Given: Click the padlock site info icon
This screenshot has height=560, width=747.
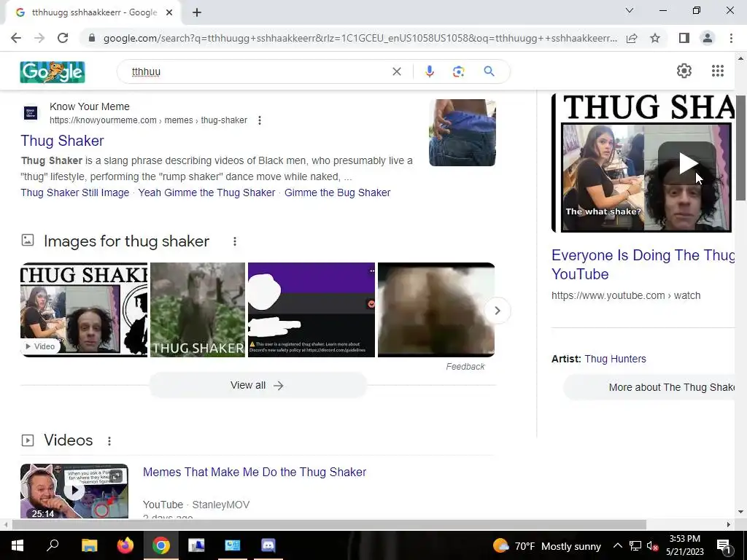Looking at the screenshot, I should coord(92,38).
